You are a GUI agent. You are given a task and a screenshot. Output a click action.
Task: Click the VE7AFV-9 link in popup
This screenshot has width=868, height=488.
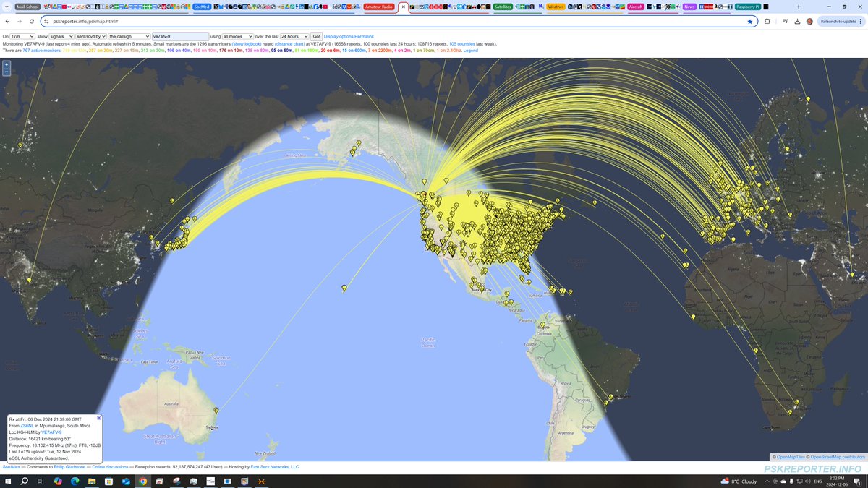[51, 432]
